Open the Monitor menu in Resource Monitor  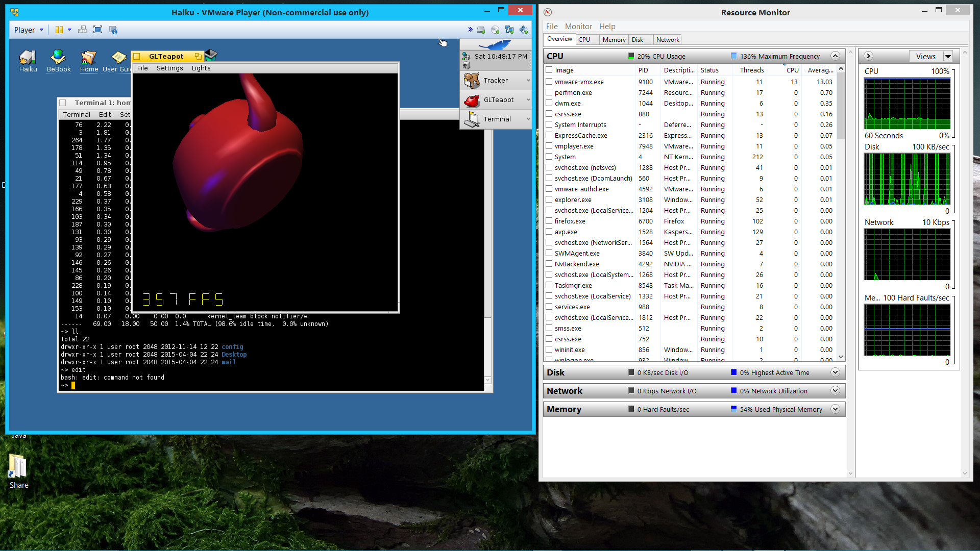click(578, 26)
